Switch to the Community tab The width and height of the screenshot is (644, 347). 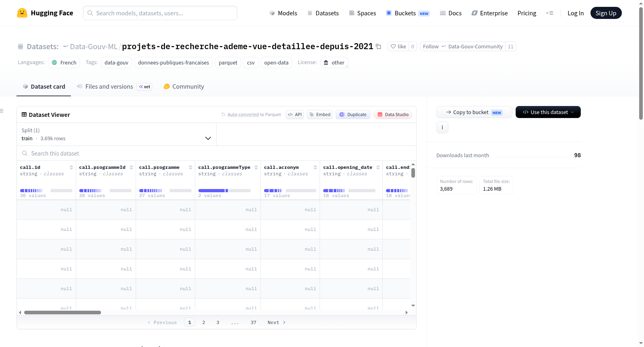point(184,87)
